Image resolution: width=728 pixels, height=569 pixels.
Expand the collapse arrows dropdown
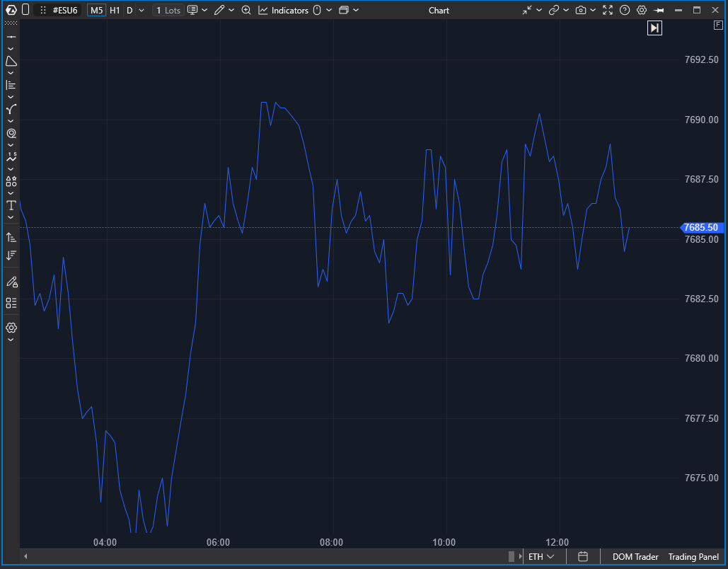(x=539, y=10)
